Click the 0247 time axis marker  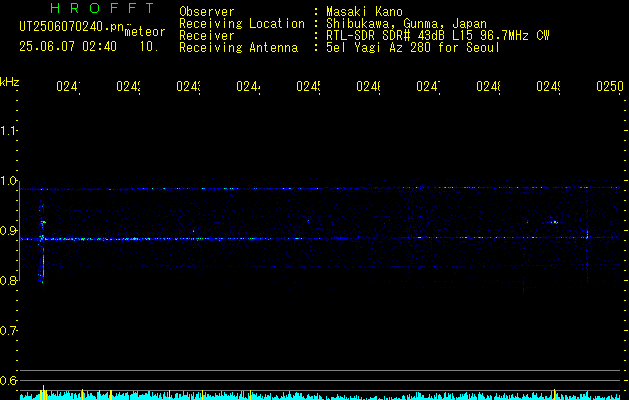tap(428, 86)
